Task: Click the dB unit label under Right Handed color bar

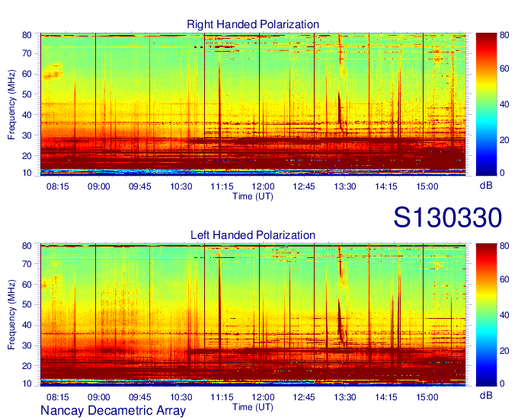Action: coord(486,186)
